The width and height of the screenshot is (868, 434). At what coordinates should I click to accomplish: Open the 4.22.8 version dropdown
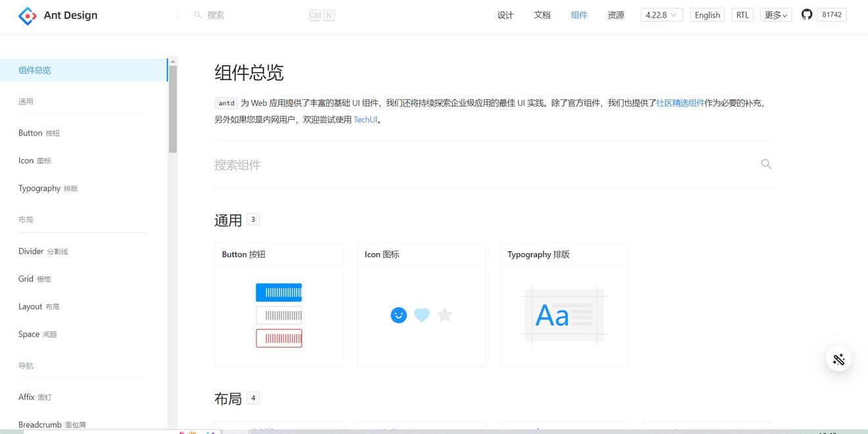point(662,15)
